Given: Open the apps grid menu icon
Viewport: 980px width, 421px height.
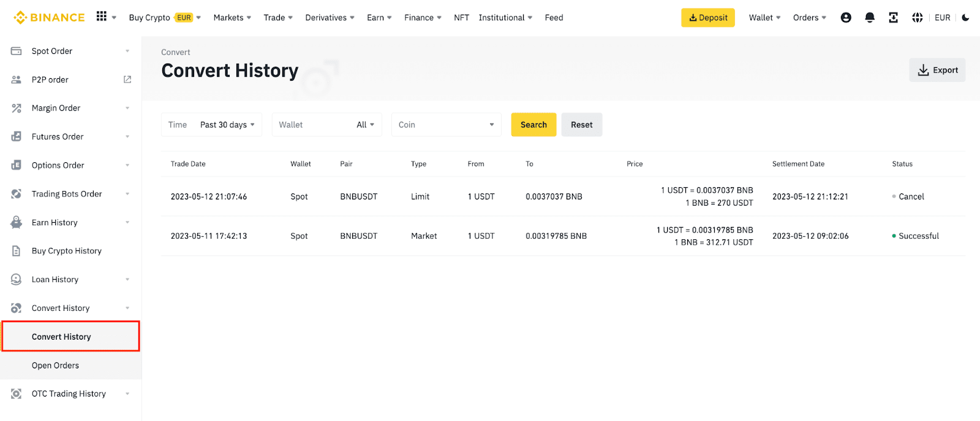Looking at the screenshot, I should coord(102,17).
